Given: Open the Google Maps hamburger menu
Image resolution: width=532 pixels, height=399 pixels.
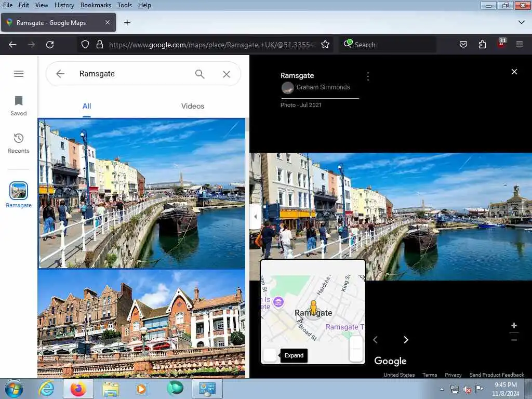Looking at the screenshot, I should (x=19, y=74).
